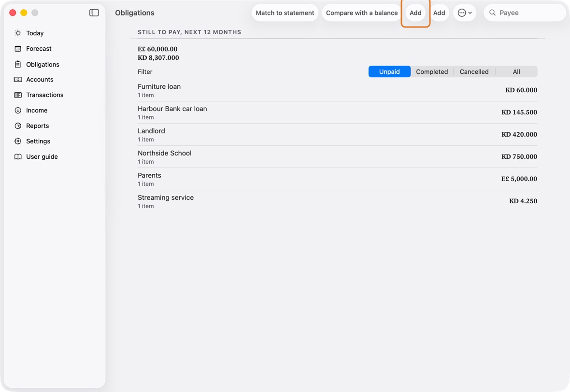The height and width of the screenshot is (392, 570).
Task: Show All obligations filter
Action: [516, 71]
